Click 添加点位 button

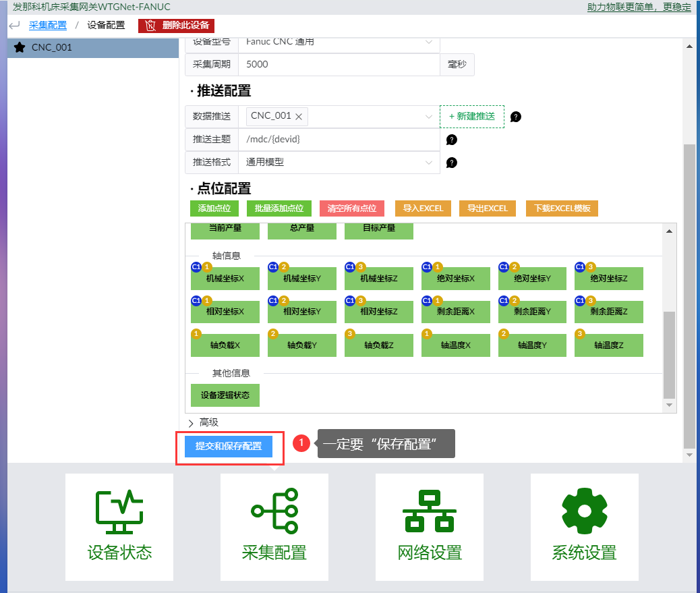[x=214, y=208]
